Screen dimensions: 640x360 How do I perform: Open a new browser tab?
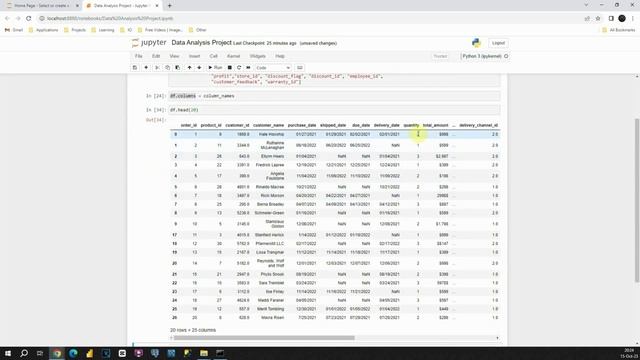(169, 6)
